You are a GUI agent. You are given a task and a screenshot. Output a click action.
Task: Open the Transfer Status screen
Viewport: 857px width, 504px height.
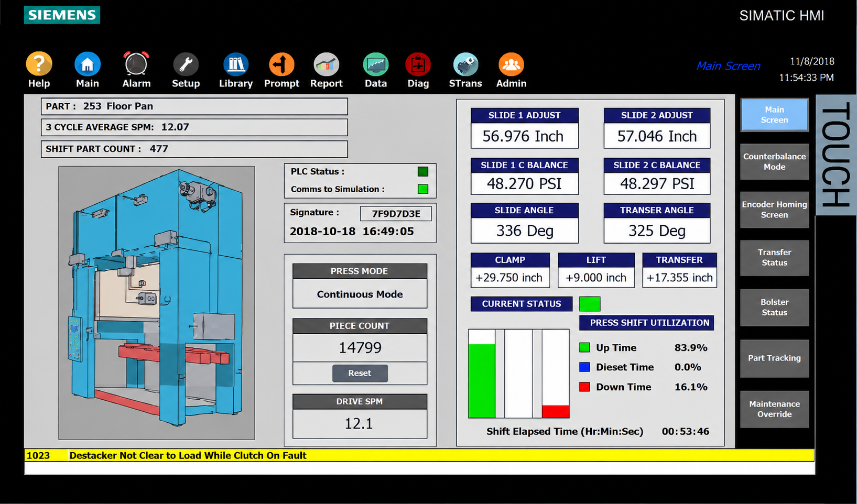pos(774,258)
